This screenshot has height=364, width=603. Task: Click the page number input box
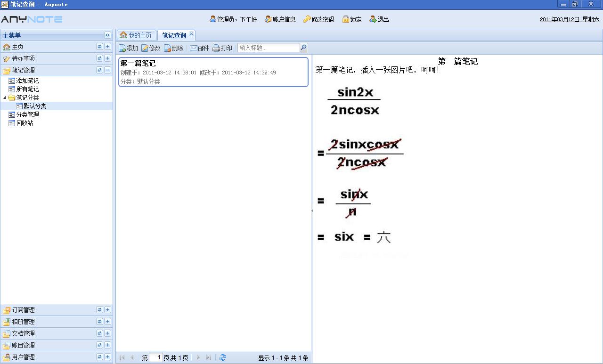tap(156, 357)
